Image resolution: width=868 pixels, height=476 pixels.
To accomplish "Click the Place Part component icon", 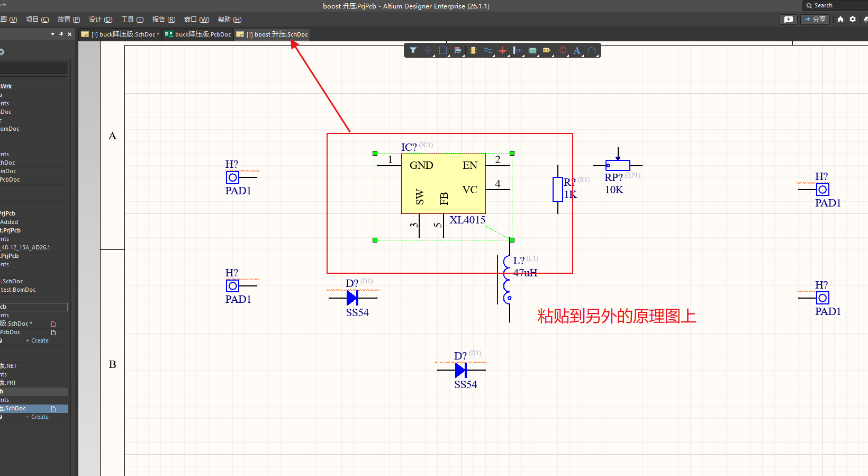I will 473,50.
